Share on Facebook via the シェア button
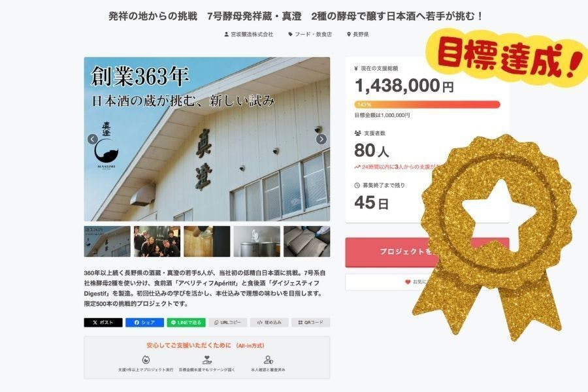The image size is (588, 392). point(144,323)
